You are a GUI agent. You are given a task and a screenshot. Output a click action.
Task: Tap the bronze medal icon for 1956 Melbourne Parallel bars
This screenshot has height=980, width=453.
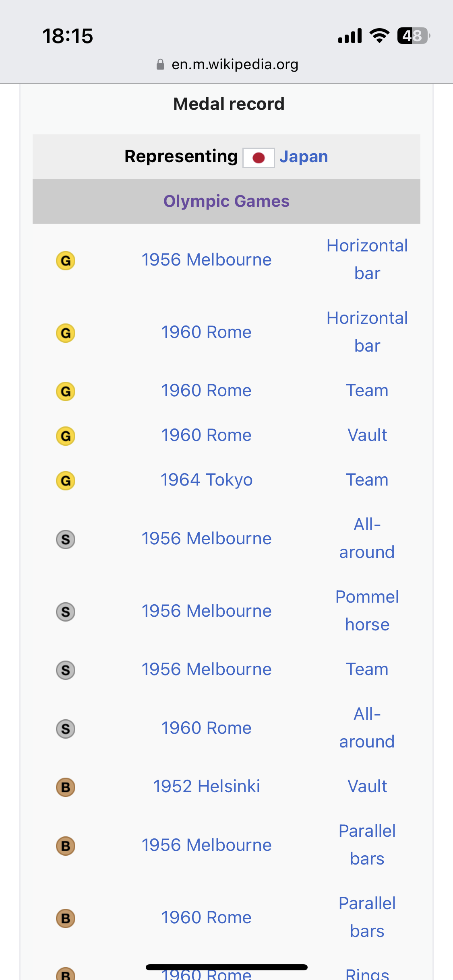(66, 846)
